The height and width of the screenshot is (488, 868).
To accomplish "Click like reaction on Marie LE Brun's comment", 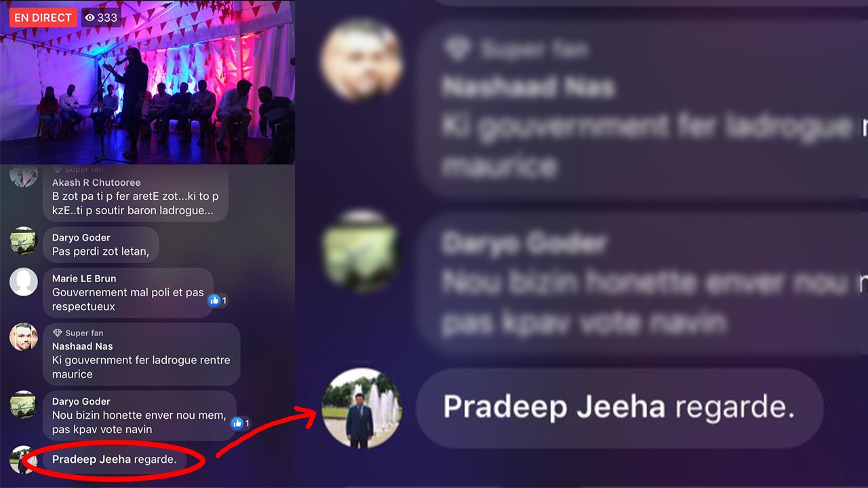I will pos(218,300).
